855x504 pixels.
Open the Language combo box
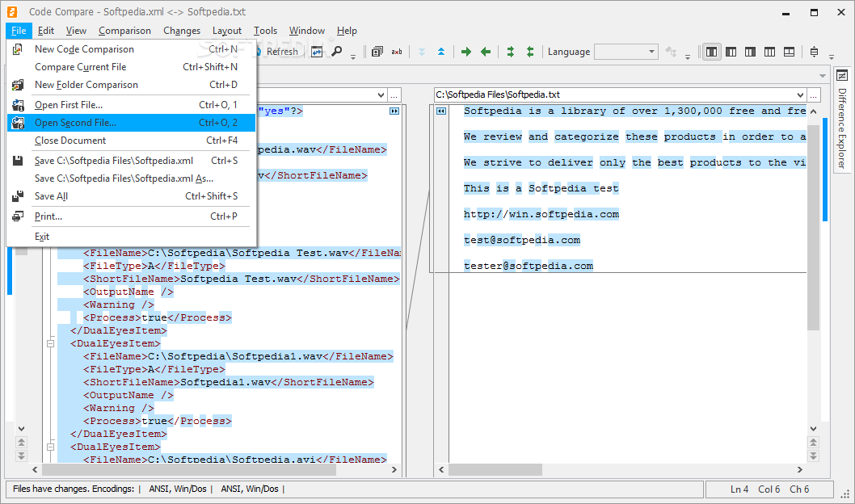[x=626, y=52]
